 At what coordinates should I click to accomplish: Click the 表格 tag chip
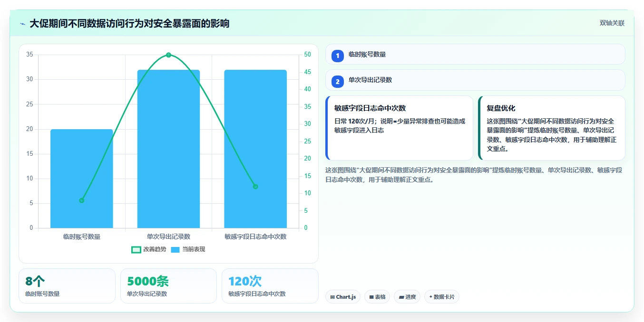(x=377, y=297)
